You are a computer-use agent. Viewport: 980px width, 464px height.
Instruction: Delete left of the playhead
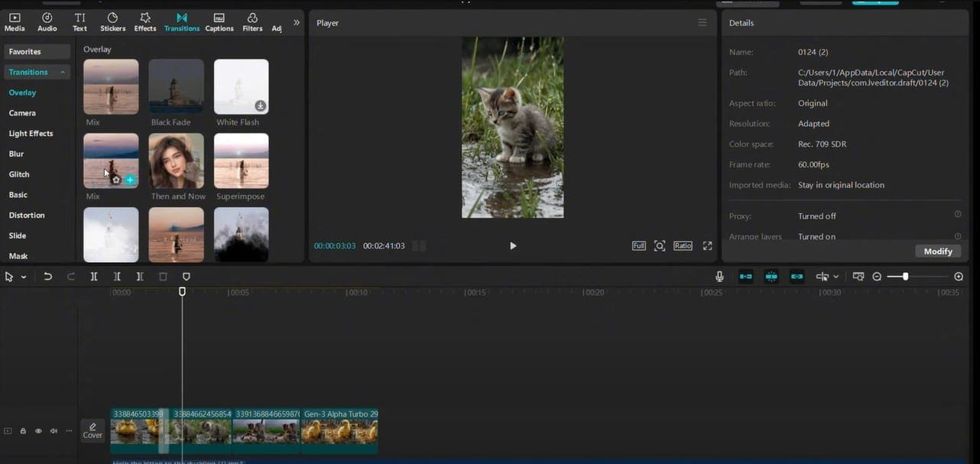click(x=117, y=277)
